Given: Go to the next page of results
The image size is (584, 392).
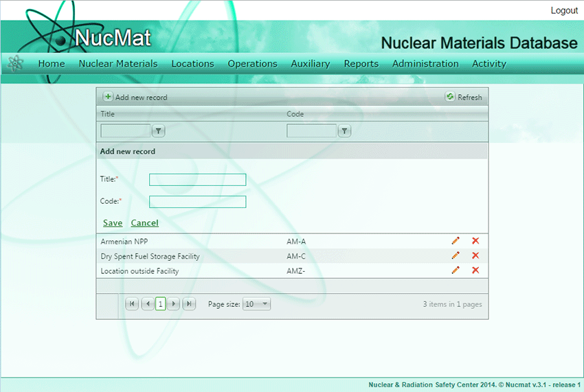Looking at the screenshot, I should (174, 304).
